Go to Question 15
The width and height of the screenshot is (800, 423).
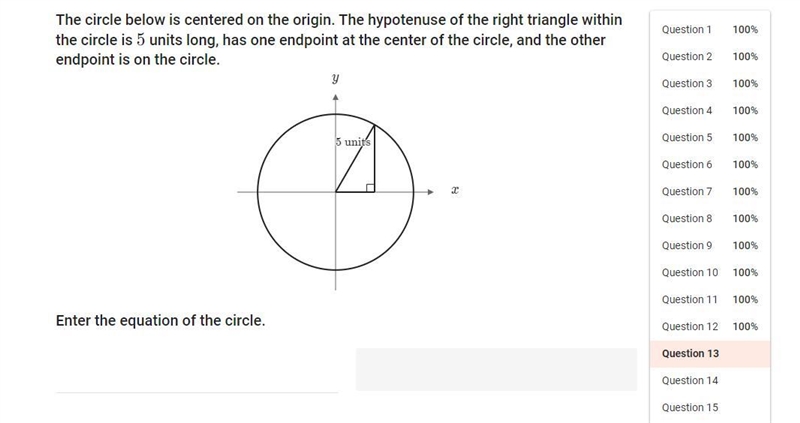710,408
